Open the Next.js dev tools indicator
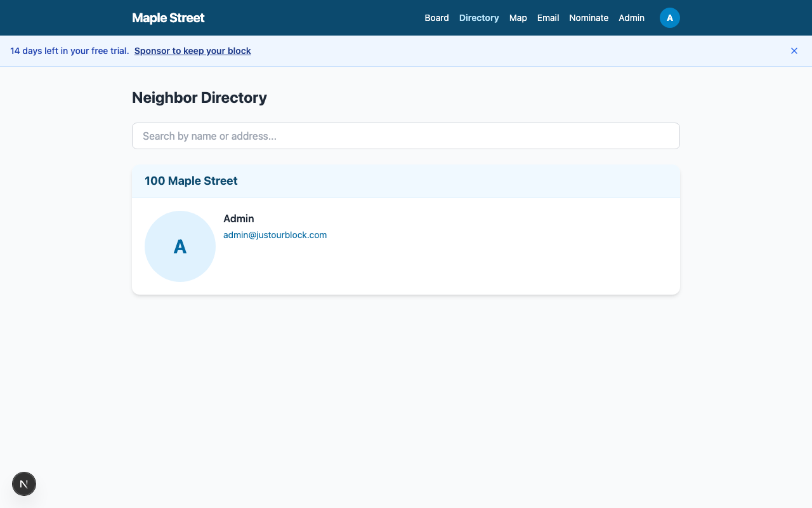 click(x=24, y=484)
